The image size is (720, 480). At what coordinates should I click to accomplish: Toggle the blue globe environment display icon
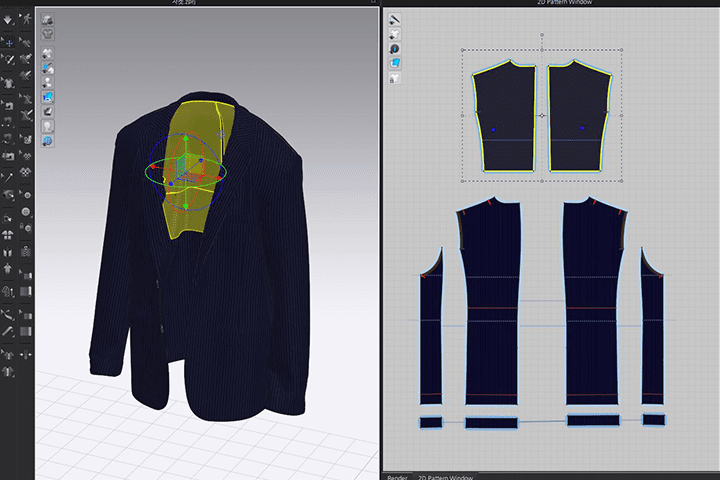pos(48,141)
